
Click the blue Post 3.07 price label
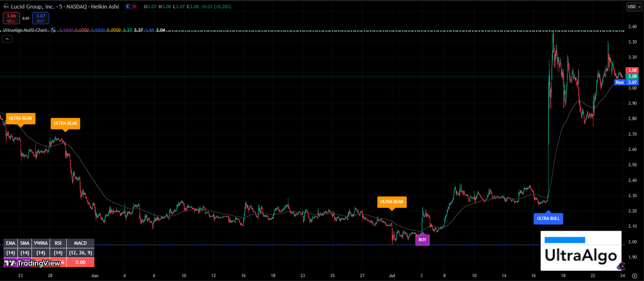[x=626, y=82]
